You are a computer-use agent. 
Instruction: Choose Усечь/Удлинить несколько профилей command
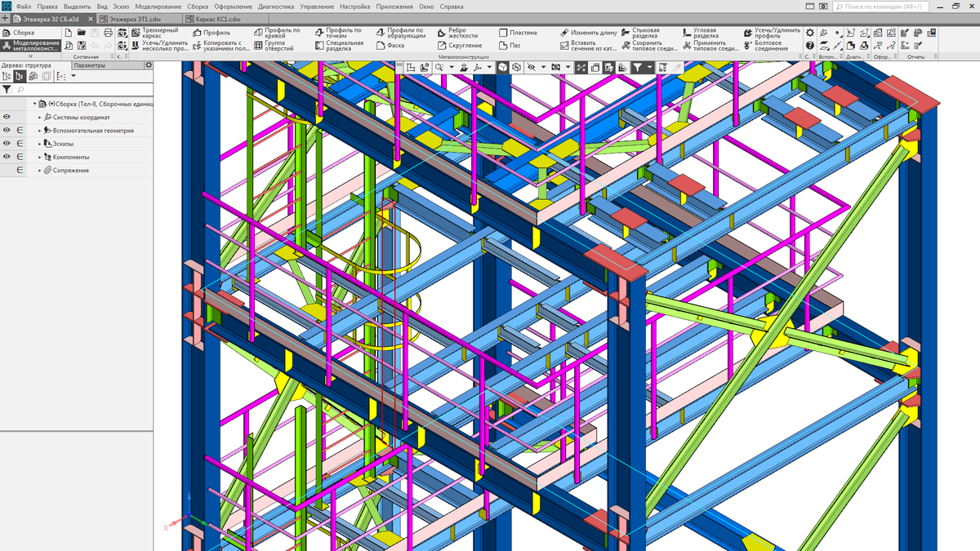point(158,46)
